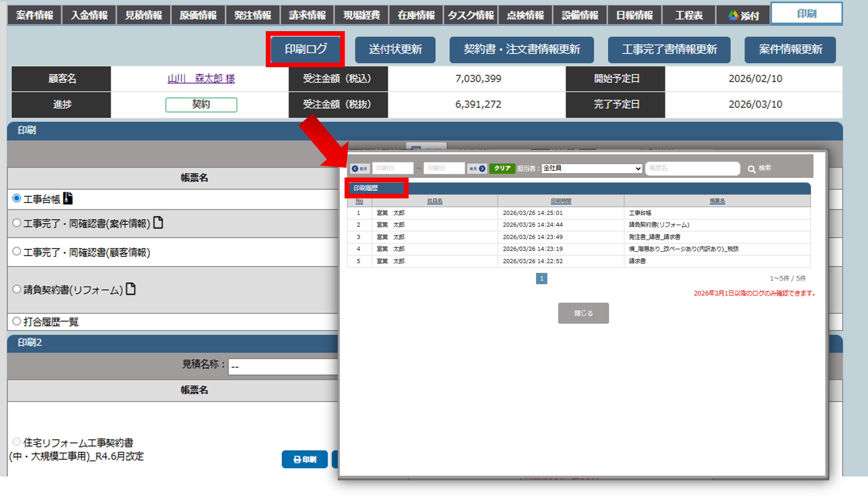
Task: Open customer link 山川 森太郎 様
Action: pyautogui.click(x=201, y=79)
